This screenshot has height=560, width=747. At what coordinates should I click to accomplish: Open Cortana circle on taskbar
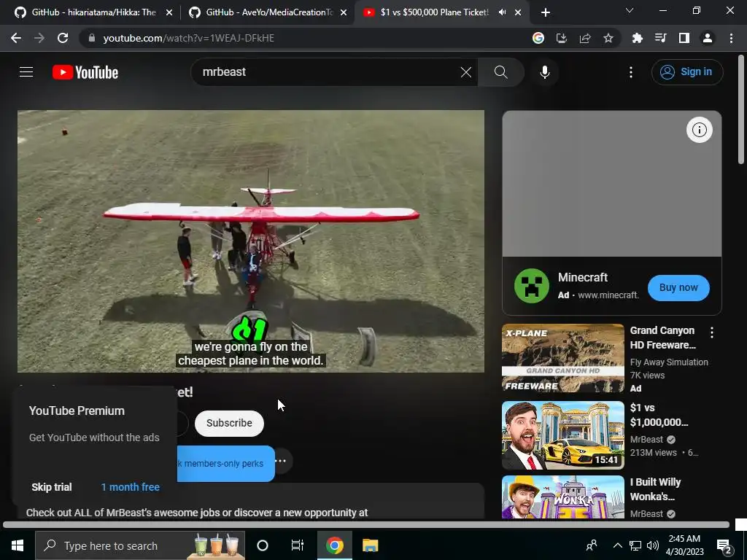(263, 545)
